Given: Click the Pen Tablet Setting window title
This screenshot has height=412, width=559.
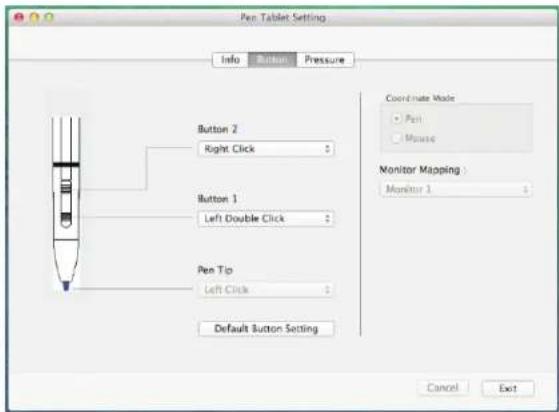Looking at the screenshot, I should (x=283, y=17).
